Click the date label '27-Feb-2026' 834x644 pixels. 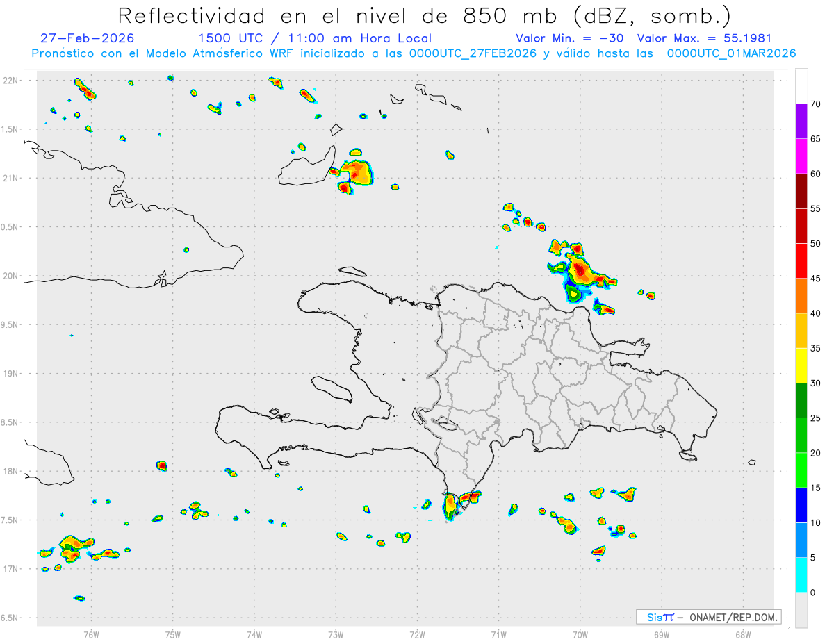88,38
